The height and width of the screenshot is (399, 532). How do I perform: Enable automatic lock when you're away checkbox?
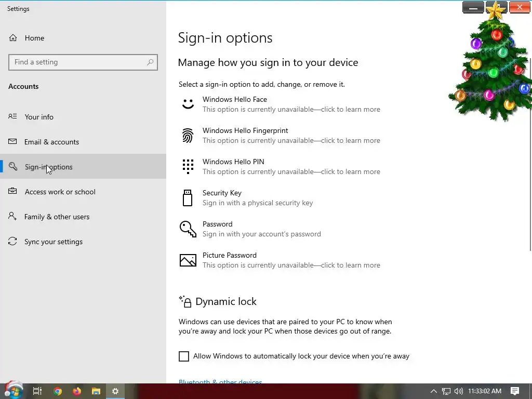point(184,356)
